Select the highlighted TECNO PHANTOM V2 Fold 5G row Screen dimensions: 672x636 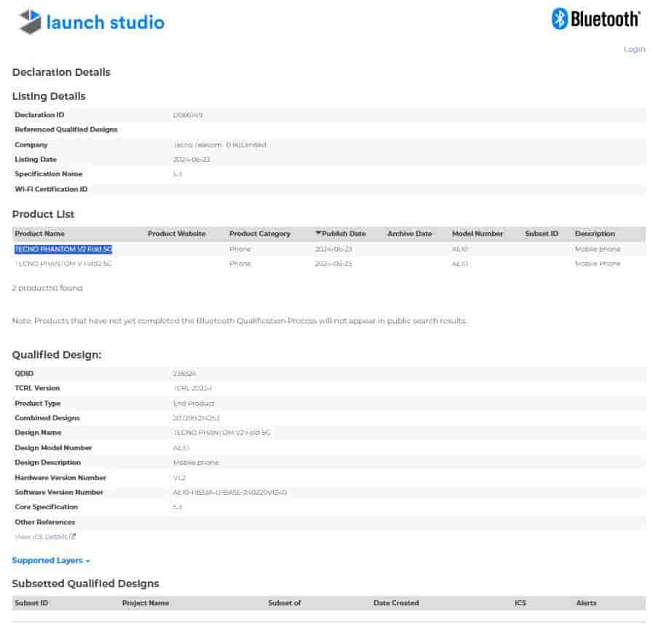click(63, 249)
